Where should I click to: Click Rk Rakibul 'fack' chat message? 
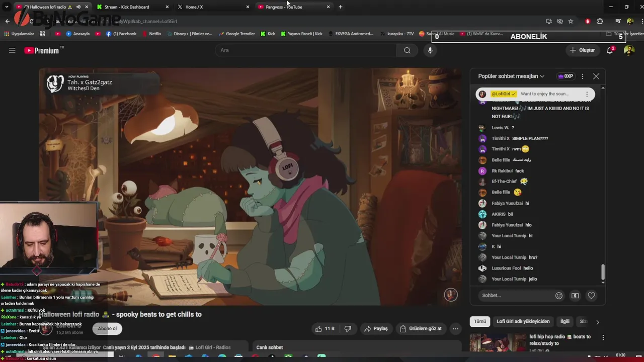520,171
